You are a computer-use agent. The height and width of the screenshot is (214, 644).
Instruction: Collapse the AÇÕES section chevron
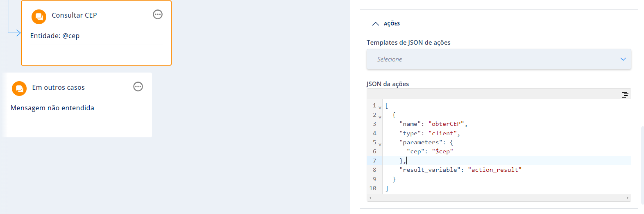(375, 24)
